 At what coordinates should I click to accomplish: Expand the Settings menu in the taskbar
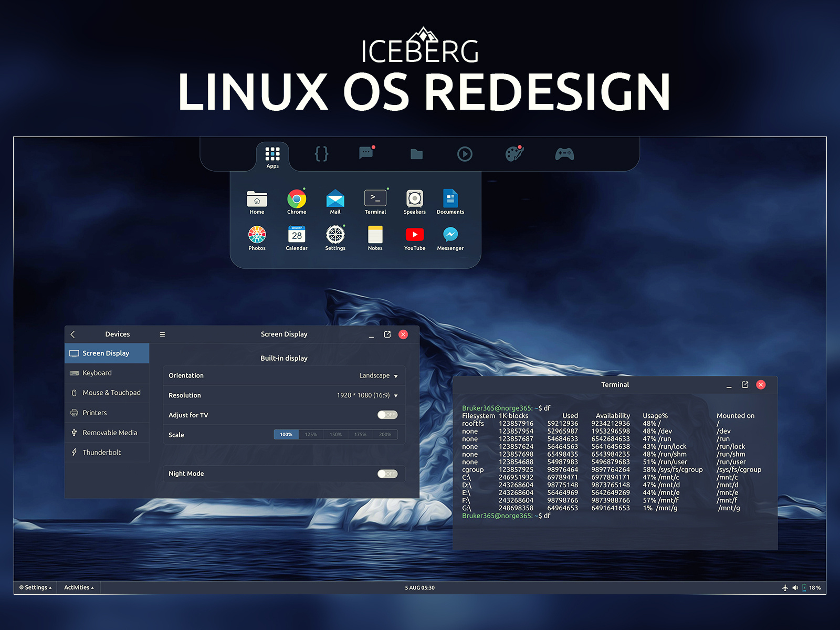tap(35, 587)
